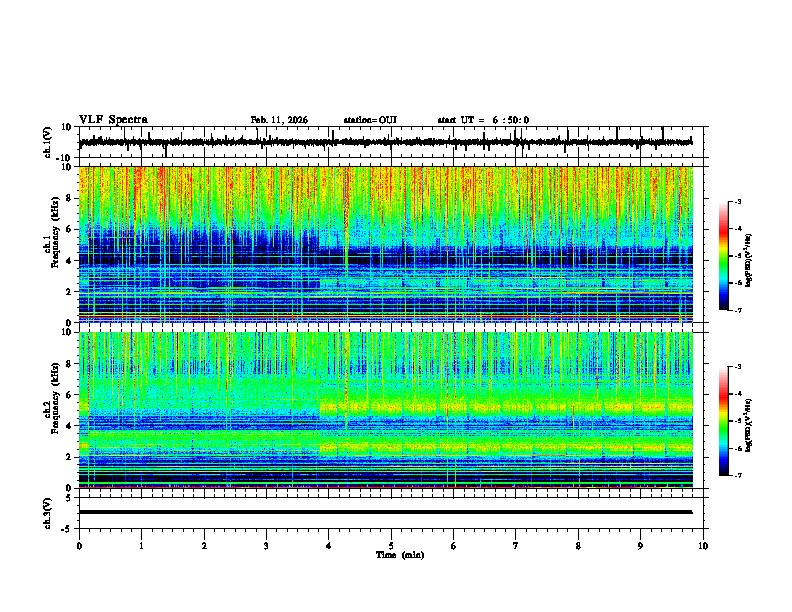Click the "-5" tick on ch.3(V) axis
Viewport: 792px width, 612px height.
[67, 529]
